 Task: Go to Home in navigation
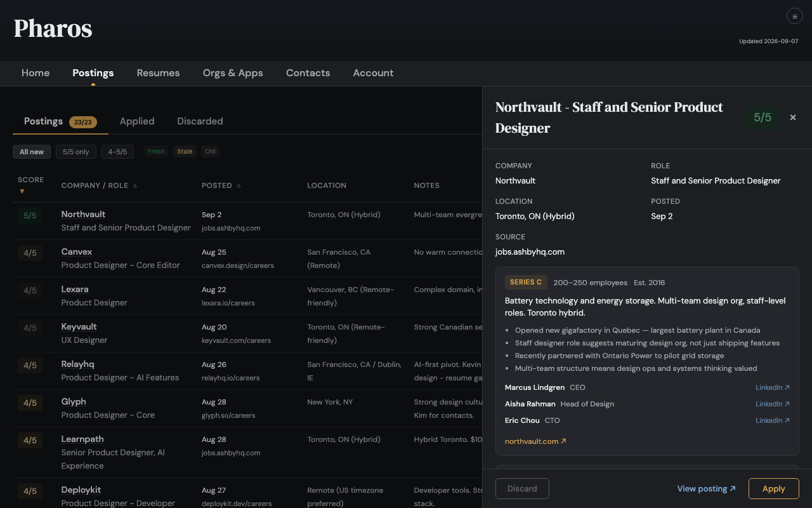pos(36,73)
